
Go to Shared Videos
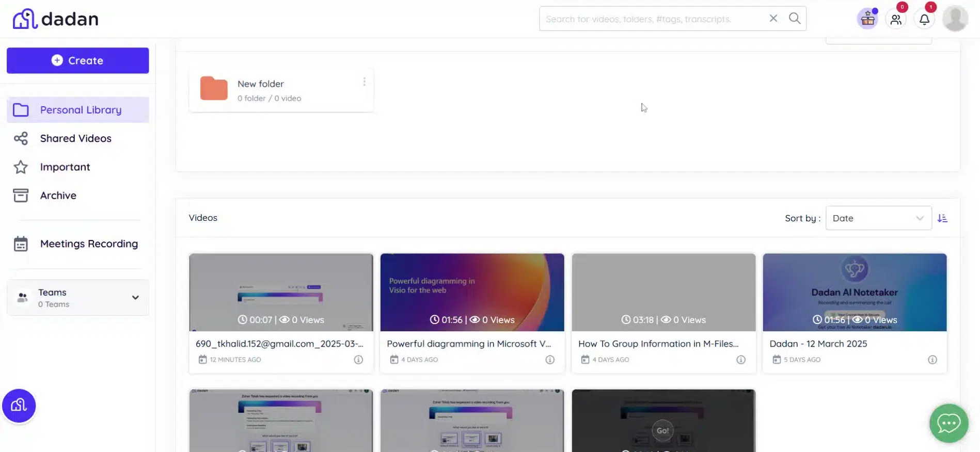pyautogui.click(x=75, y=138)
